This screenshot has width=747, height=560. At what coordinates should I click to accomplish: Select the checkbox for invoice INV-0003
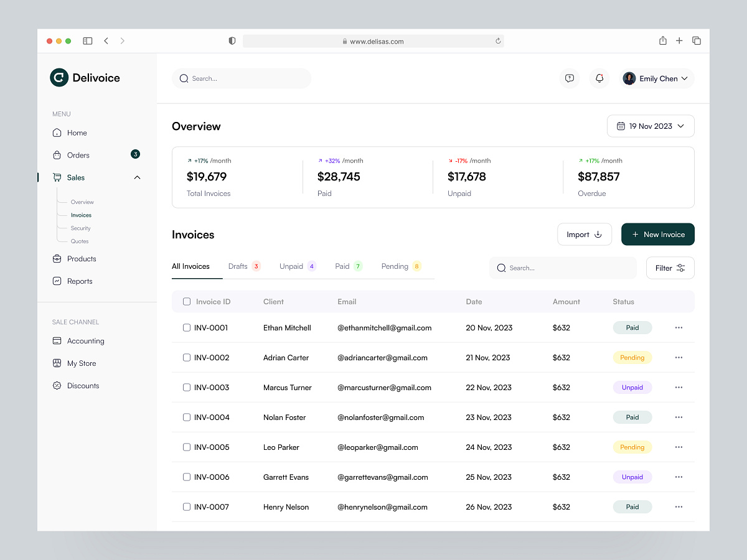[x=187, y=387]
